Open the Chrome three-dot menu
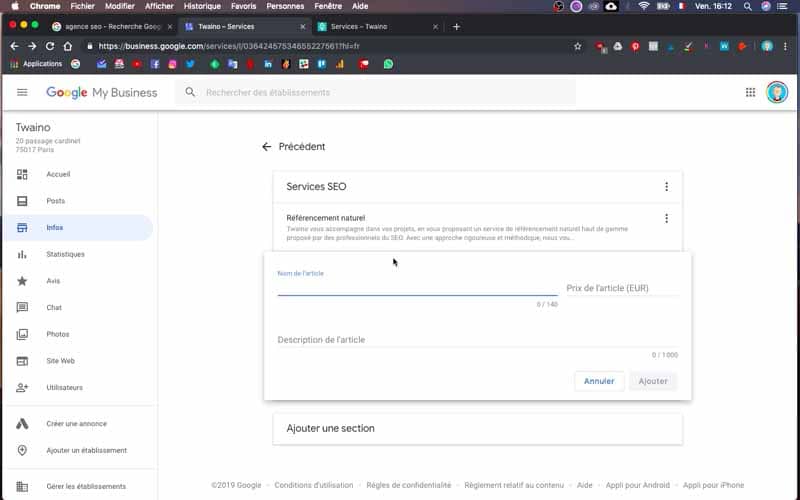This screenshot has width=800, height=500. [785, 46]
